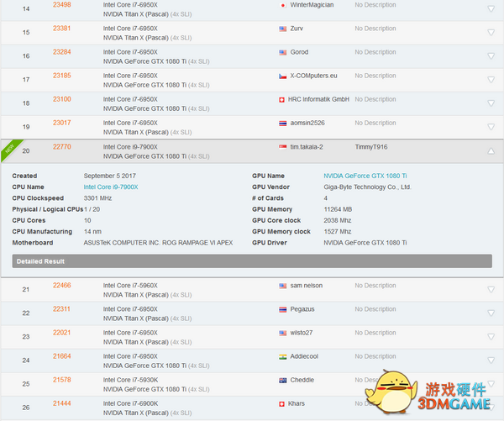Screen dimensions: 504x421
Task: Select user name X-COMputers.eu
Action: click(313, 76)
